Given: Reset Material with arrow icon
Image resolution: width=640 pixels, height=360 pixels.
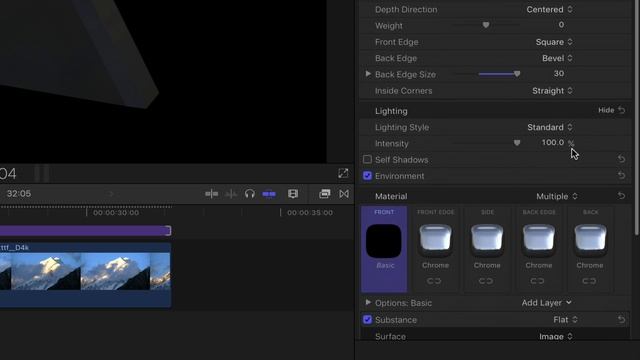Looking at the screenshot, I should pos(621,196).
